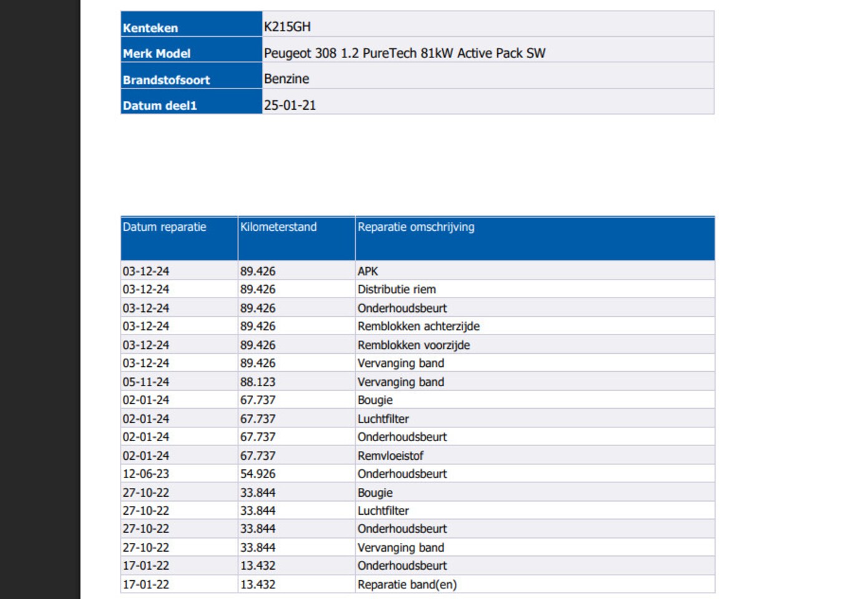Select the Benzine fuel type value
Viewport: 868px width, 599px height.
coord(286,79)
